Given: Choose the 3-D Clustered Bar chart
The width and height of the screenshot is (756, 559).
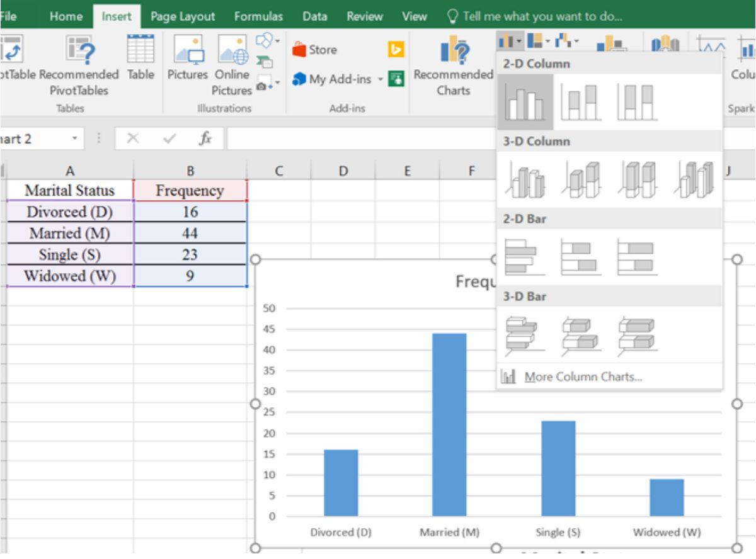Looking at the screenshot, I should (525, 334).
